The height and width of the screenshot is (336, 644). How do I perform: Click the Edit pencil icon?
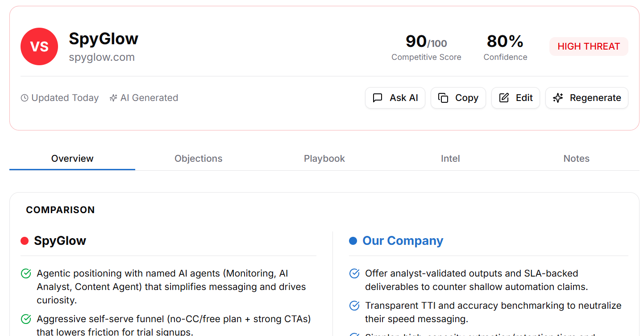(x=504, y=98)
